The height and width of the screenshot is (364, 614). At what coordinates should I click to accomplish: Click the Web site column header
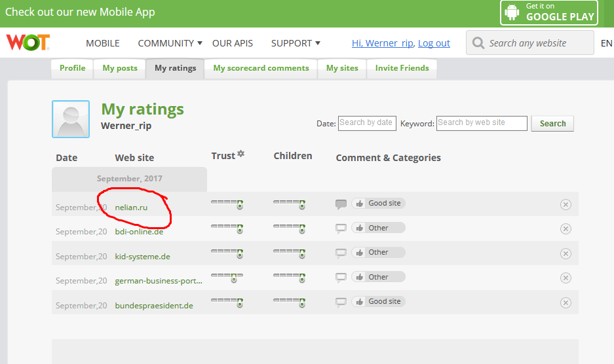point(134,158)
